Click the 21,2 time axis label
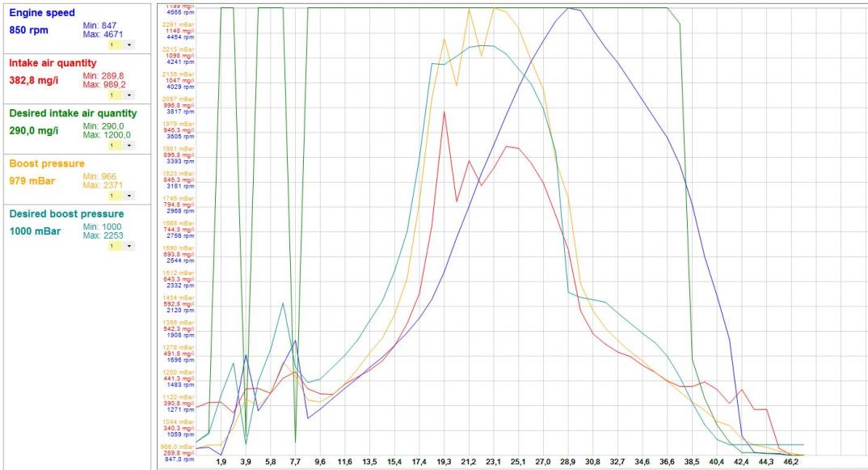Screen dimensions: 868x470 (x=469, y=462)
